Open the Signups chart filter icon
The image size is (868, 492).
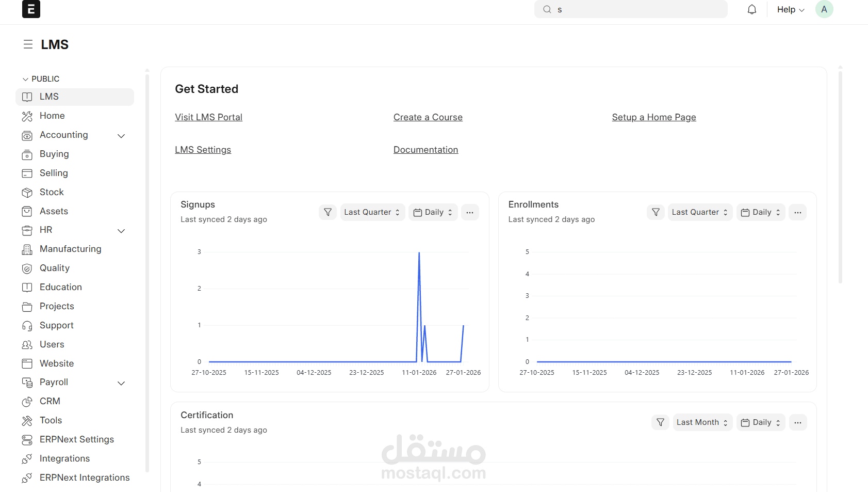tap(327, 212)
